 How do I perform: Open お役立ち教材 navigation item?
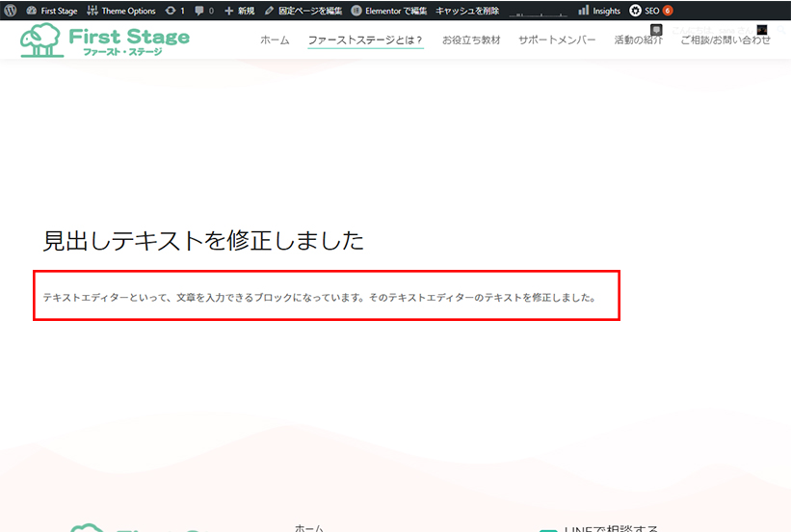(471, 40)
